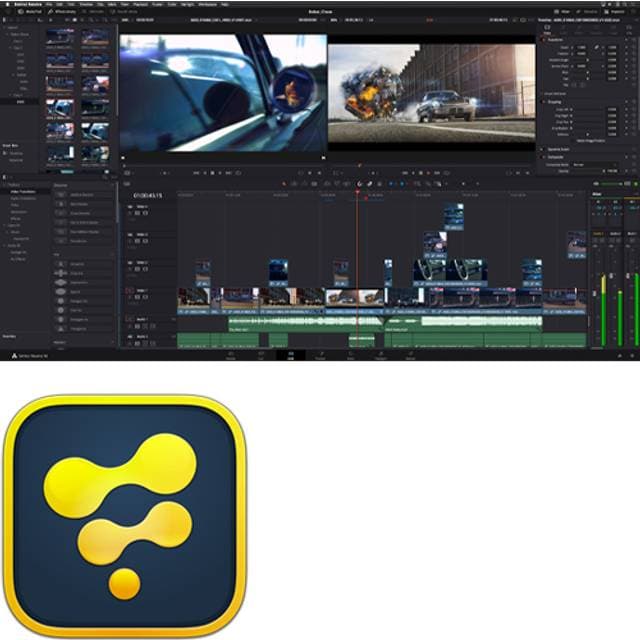Toggle the Mixer panel button
The height and width of the screenshot is (640, 640).
pyautogui.click(x=562, y=11)
